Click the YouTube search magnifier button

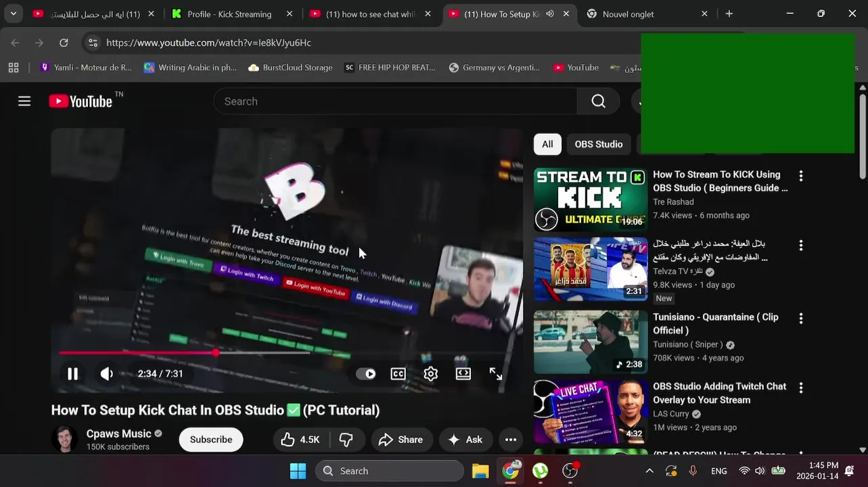598,101
